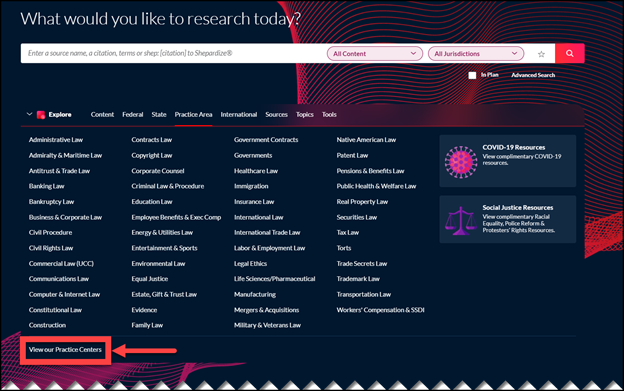Open the Bankruptcy Law practice area
Screen dimensions: 625x392
point(51,202)
